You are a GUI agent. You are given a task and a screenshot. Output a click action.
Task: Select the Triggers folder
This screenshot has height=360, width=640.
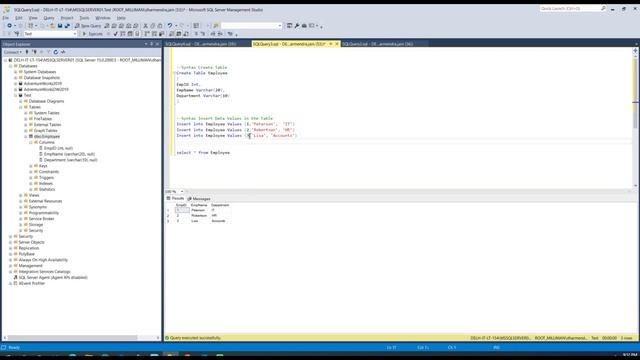[46, 178]
